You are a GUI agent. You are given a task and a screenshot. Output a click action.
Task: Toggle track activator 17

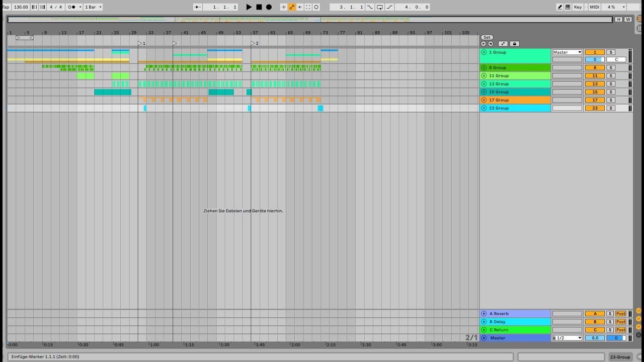tap(595, 100)
